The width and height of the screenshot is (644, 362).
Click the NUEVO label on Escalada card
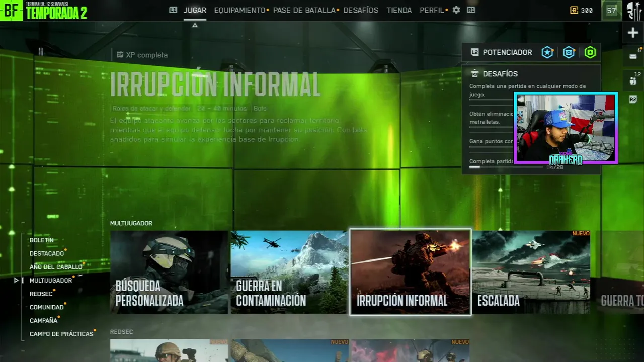point(581,234)
